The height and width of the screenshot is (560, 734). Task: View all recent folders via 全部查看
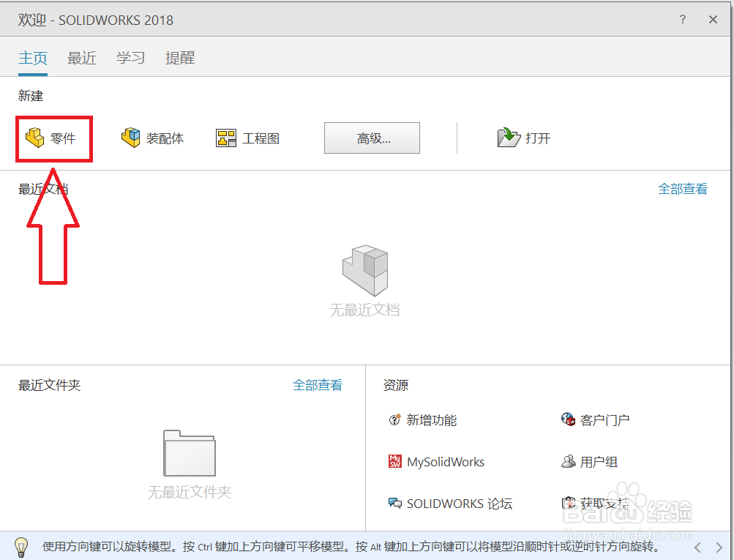318,385
